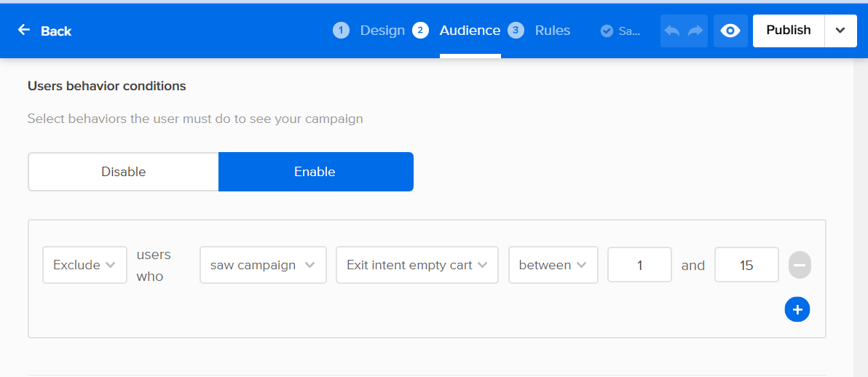This screenshot has height=377, width=868.
Task: Open preview with the eye icon
Action: tap(730, 31)
